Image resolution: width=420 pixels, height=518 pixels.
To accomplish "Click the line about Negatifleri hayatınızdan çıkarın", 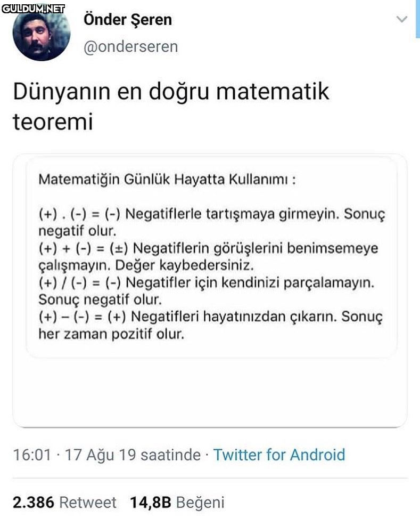I will click(211, 317).
